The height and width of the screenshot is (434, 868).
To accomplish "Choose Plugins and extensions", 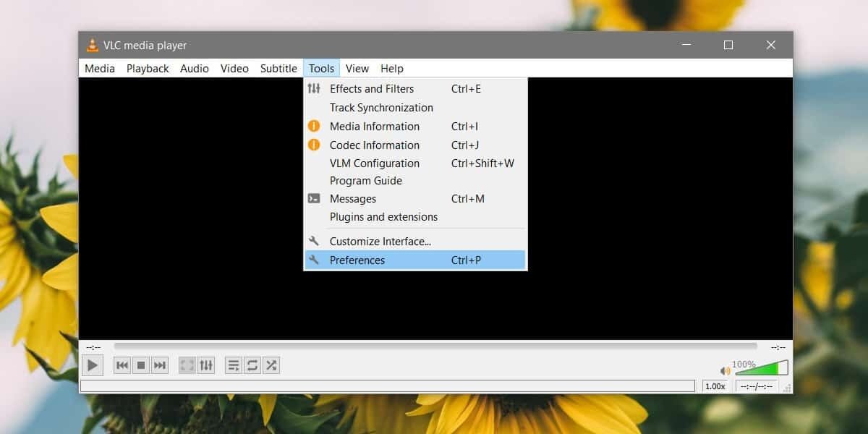I will pos(383,216).
